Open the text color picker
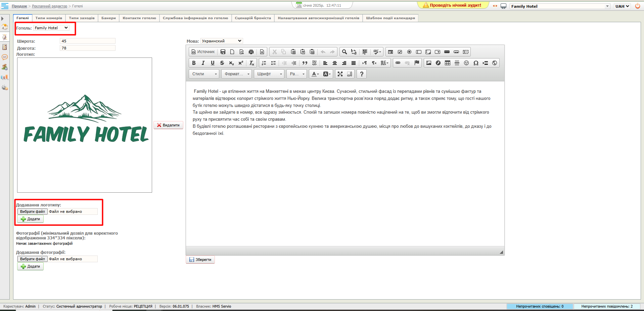The image size is (644, 311). 315,74
